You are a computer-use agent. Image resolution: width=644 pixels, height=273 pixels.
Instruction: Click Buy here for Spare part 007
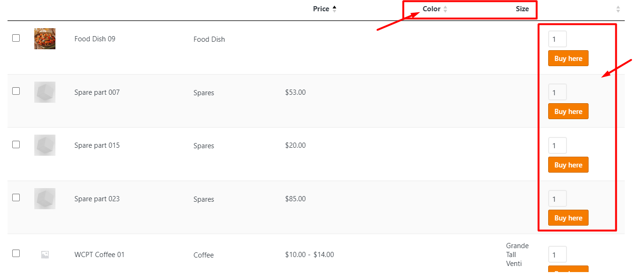[568, 111]
